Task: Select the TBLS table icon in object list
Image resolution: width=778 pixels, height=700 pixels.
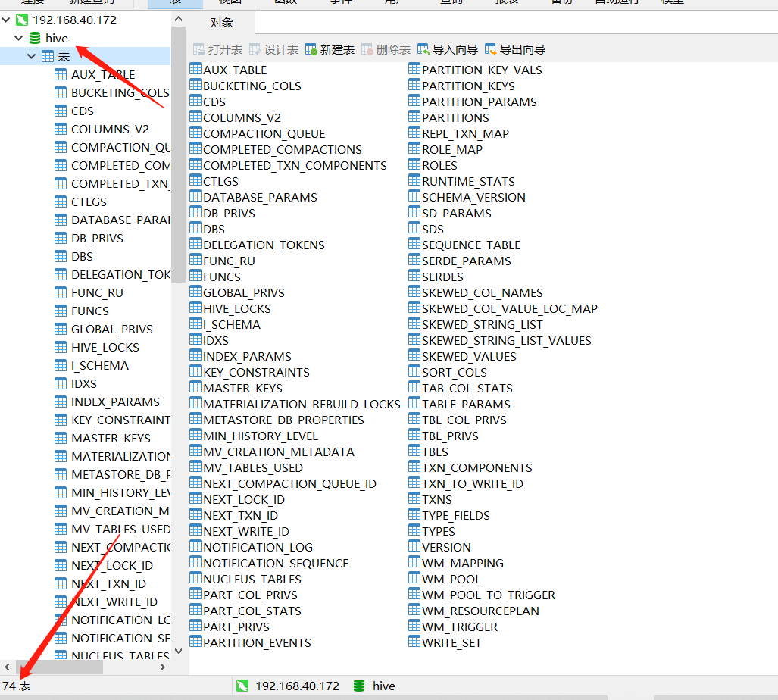Action: (x=414, y=451)
